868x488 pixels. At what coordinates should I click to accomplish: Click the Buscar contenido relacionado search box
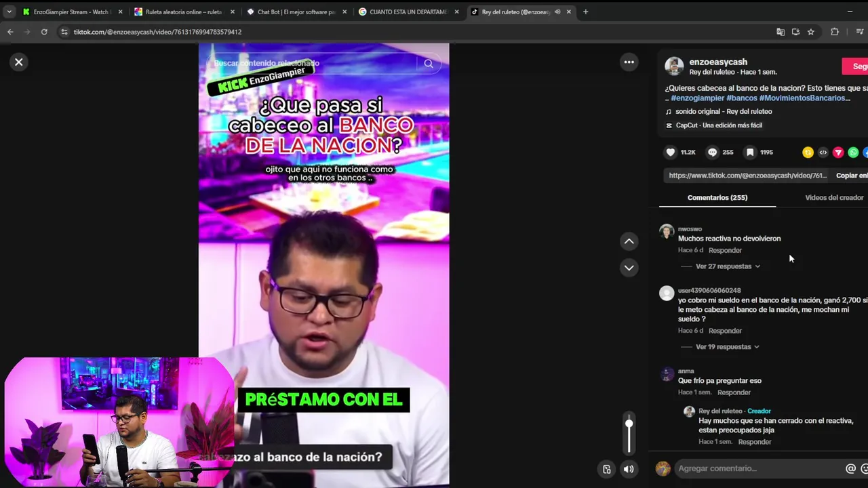pos(315,63)
